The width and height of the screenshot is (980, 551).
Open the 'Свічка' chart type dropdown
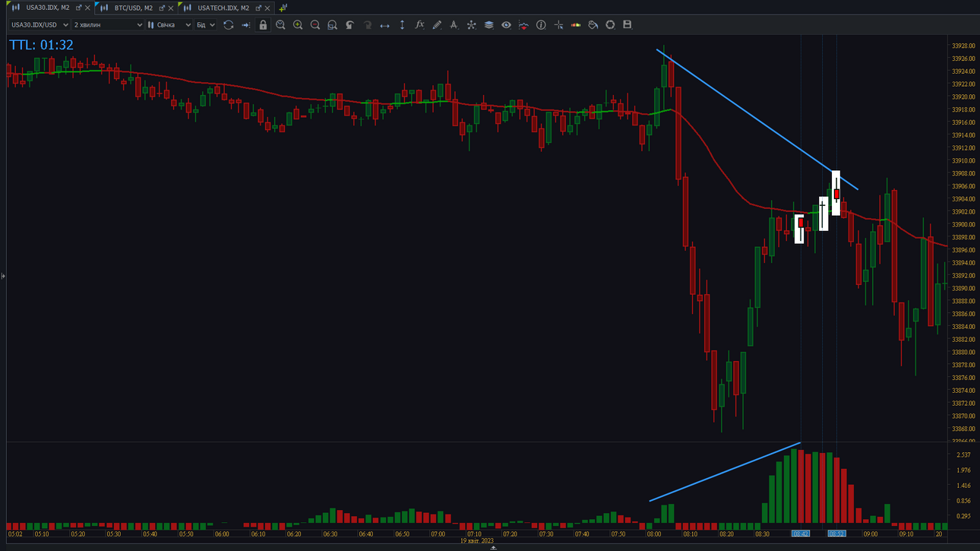click(169, 25)
